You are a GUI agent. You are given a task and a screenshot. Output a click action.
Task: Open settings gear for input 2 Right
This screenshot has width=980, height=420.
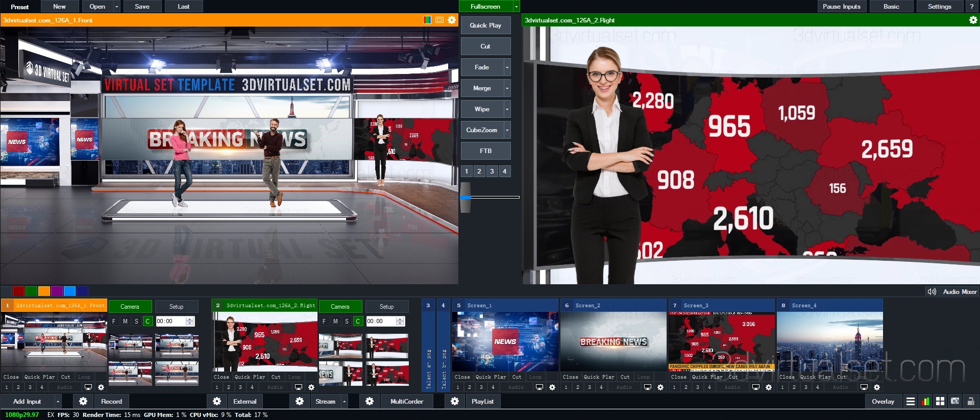[311, 387]
